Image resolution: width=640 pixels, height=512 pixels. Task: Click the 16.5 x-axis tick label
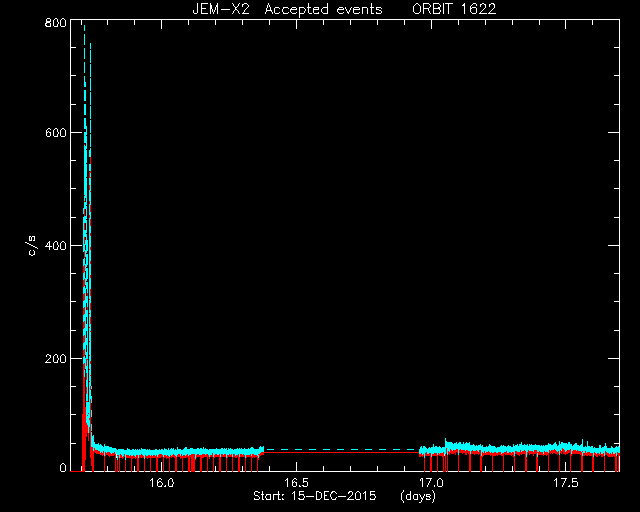[296, 483]
